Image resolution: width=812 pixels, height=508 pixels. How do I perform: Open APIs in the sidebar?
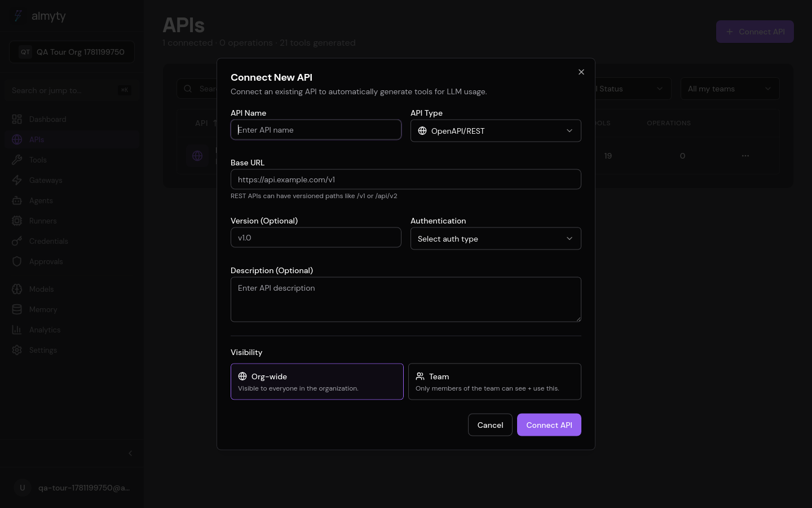point(72,139)
